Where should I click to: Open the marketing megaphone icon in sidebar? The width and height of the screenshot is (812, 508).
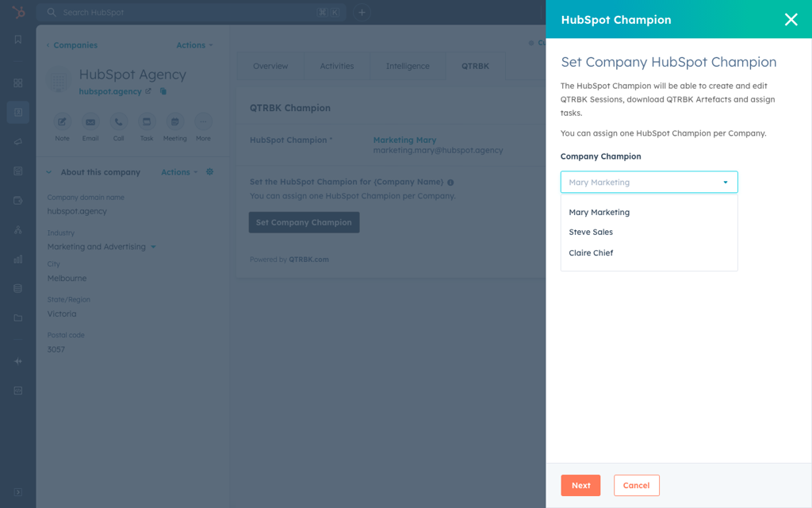pos(18,141)
